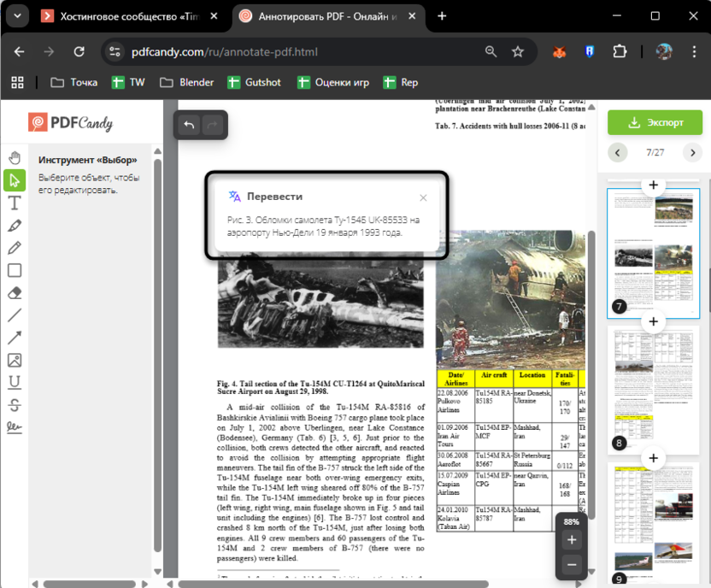Viewport: 711px width, 588px height.
Task: Open page 8 thumbnail in sidebar
Action: [x=654, y=387]
